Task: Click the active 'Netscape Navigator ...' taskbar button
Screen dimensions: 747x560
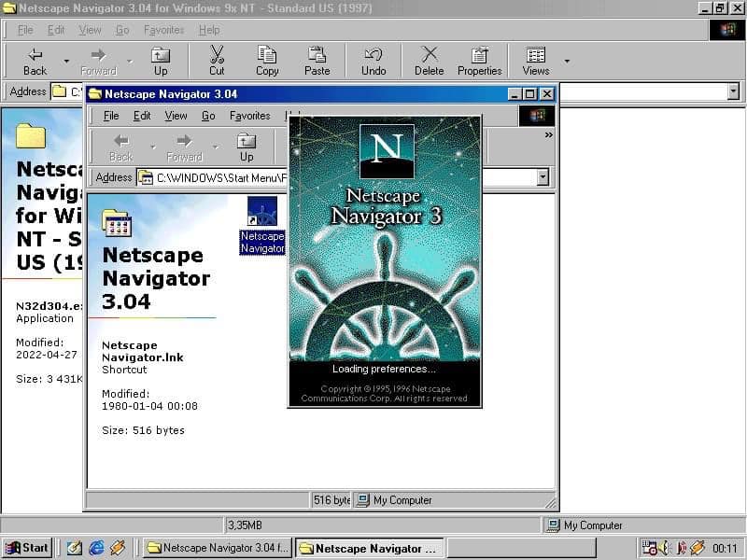Action: coord(369,548)
